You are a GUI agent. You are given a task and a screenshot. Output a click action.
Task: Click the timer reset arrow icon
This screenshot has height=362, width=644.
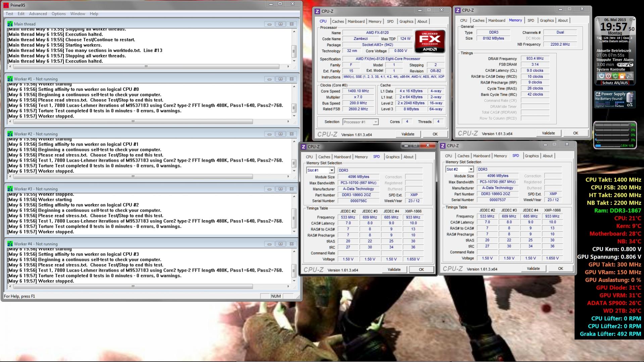[631, 65]
